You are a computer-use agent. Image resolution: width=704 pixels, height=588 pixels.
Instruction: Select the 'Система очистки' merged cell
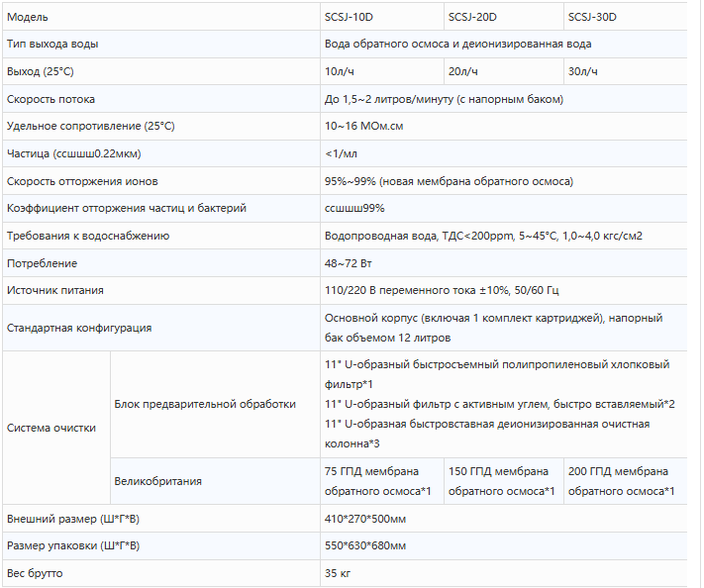tap(51, 428)
